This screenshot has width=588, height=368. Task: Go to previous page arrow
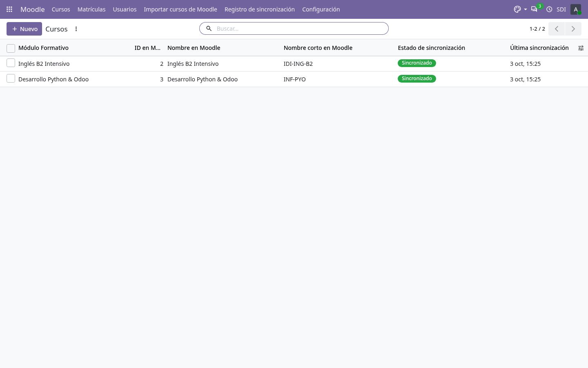(557, 29)
